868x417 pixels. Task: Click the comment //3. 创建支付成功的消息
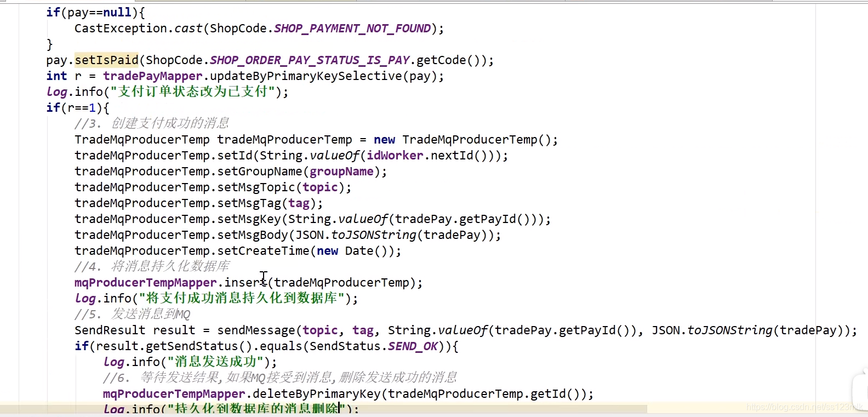tap(152, 123)
